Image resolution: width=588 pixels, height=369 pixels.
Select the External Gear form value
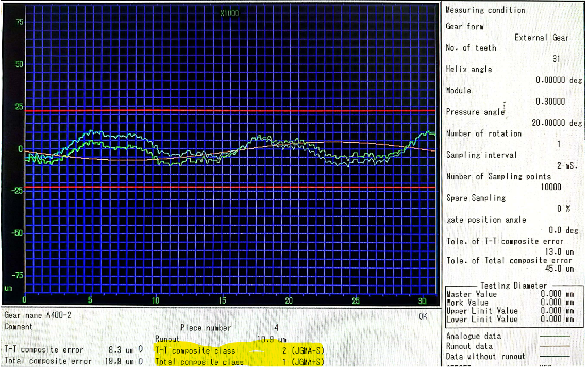(x=541, y=38)
